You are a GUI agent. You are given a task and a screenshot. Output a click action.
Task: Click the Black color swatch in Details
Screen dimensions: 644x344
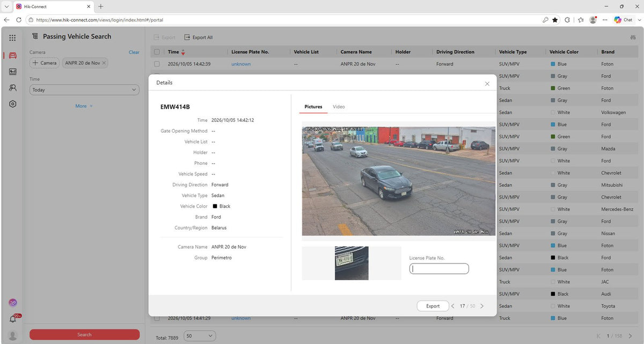[x=215, y=206]
